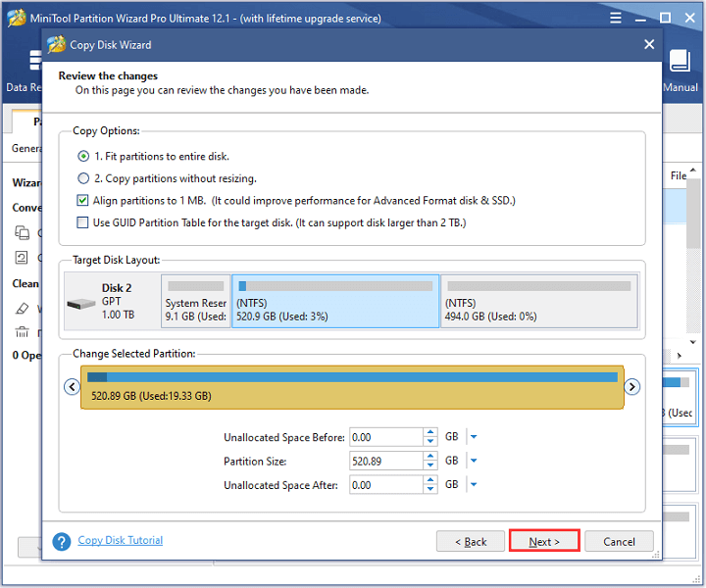Click the Disk 2 GPT drive icon
This screenshot has width=706, height=588.
tap(81, 305)
